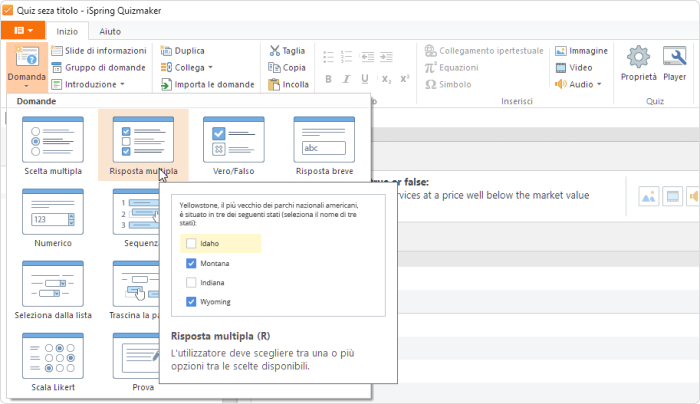Apply numbered list formatting
Image resolution: width=700 pixels, height=404 pixels.
click(346, 57)
